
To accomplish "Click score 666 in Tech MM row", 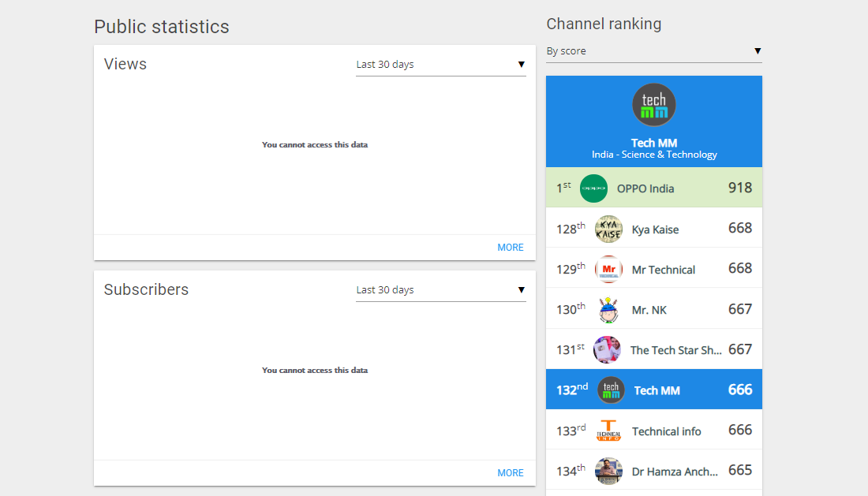I will point(739,390).
